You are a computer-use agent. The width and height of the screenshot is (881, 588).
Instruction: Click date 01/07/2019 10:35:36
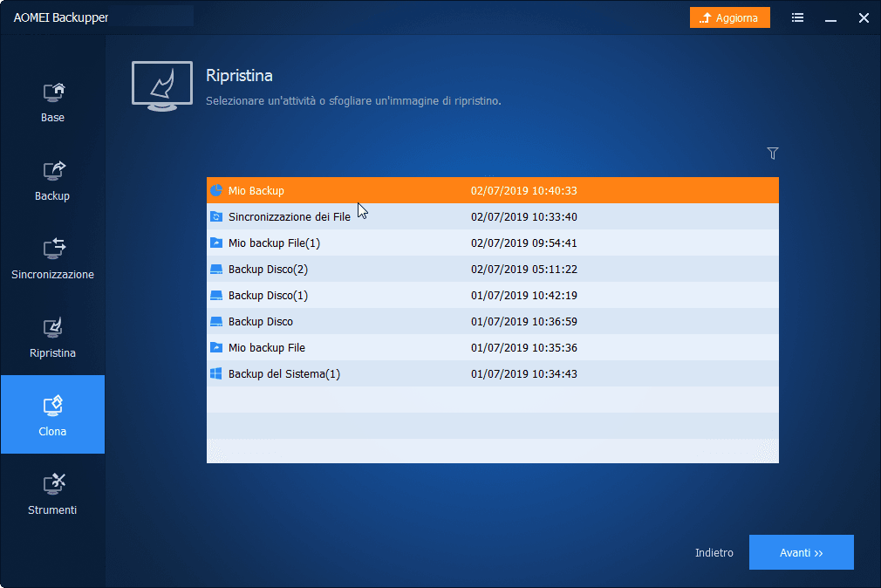(x=524, y=347)
